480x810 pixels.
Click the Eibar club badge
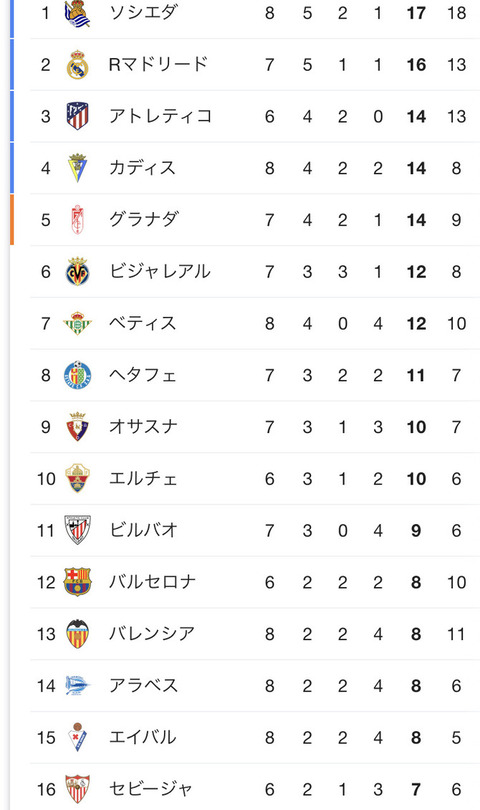click(78, 737)
